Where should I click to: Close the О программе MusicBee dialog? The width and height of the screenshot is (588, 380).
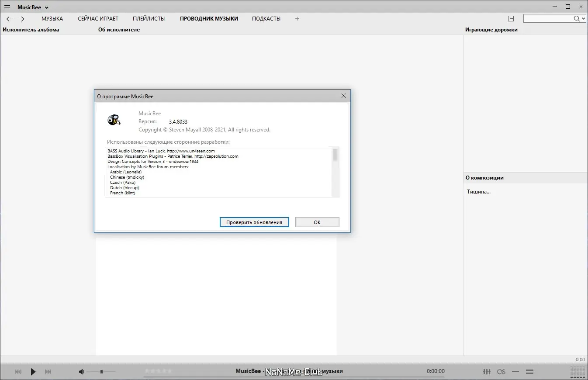pyautogui.click(x=344, y=96)
